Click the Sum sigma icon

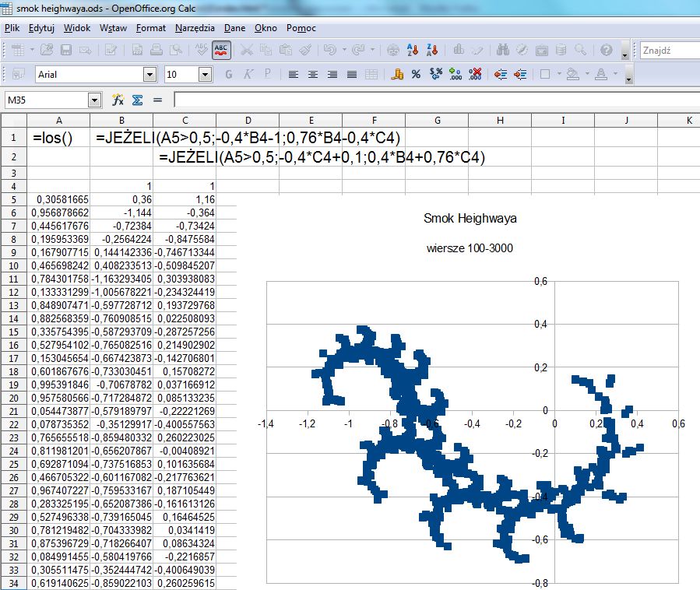click(x=137, y=100)
